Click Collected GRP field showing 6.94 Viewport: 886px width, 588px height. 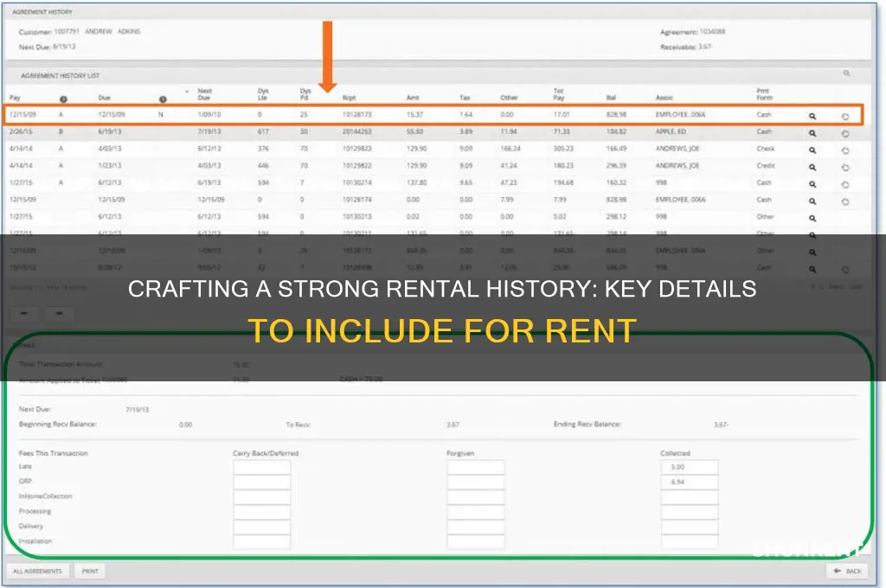[x=690, y=482]
